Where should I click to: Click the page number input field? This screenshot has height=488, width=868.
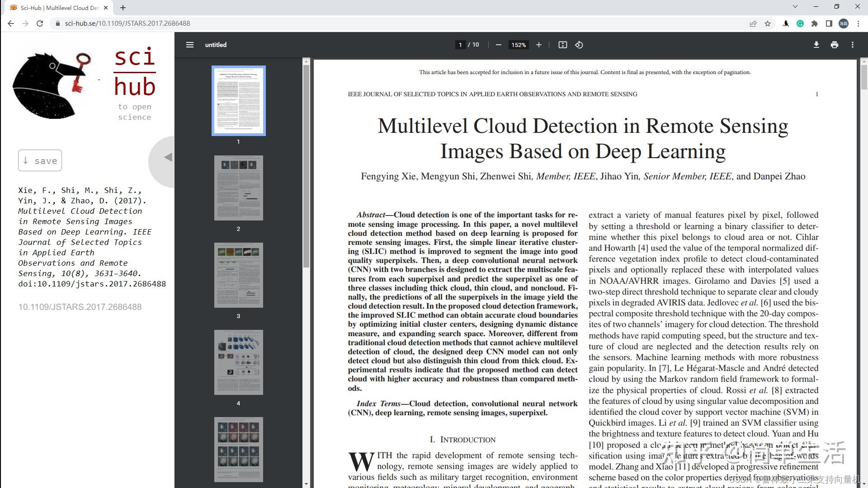460,45
